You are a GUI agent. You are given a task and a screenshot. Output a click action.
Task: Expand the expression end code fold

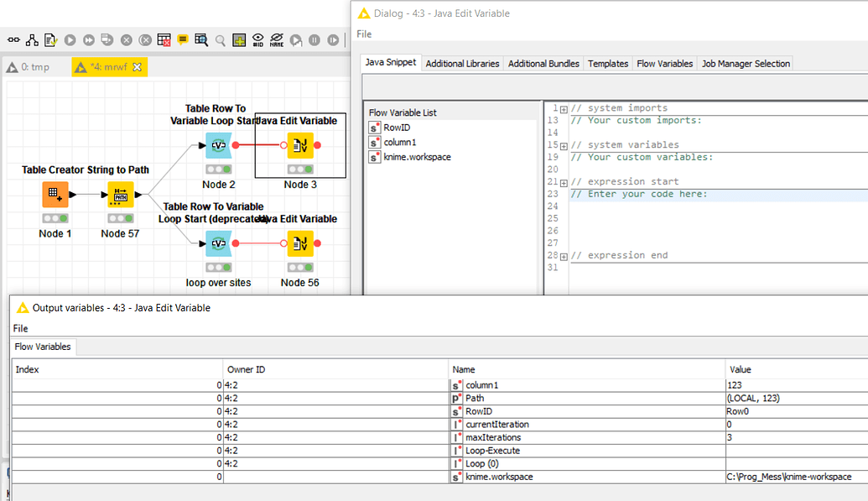[564, 255]
